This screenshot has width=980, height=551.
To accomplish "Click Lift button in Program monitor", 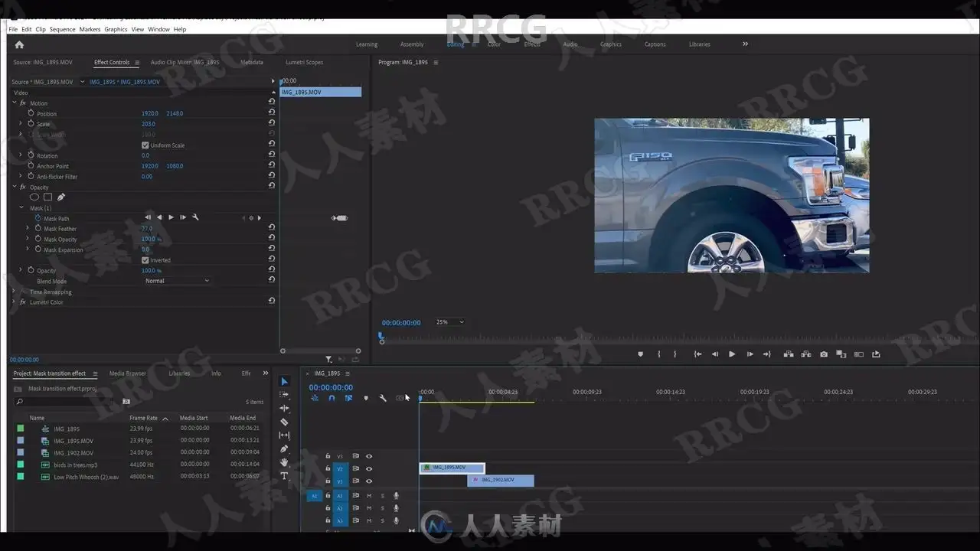I will [788, 354].
